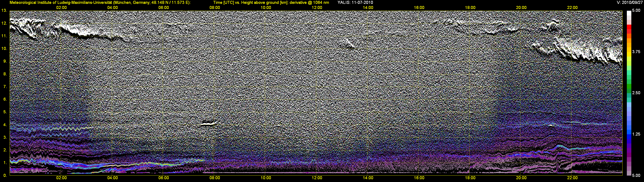
Task: Click the 1. km height axis label
Action: pos(5,163)
